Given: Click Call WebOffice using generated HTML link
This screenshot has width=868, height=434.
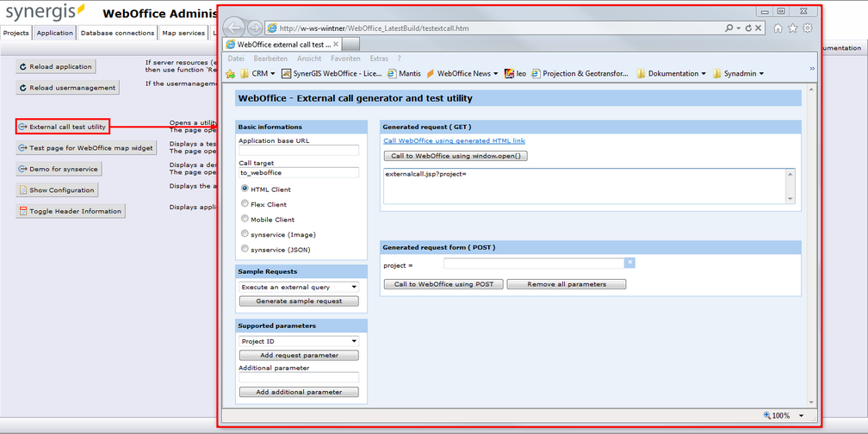Looking at the screenshot, I should 454,141.
